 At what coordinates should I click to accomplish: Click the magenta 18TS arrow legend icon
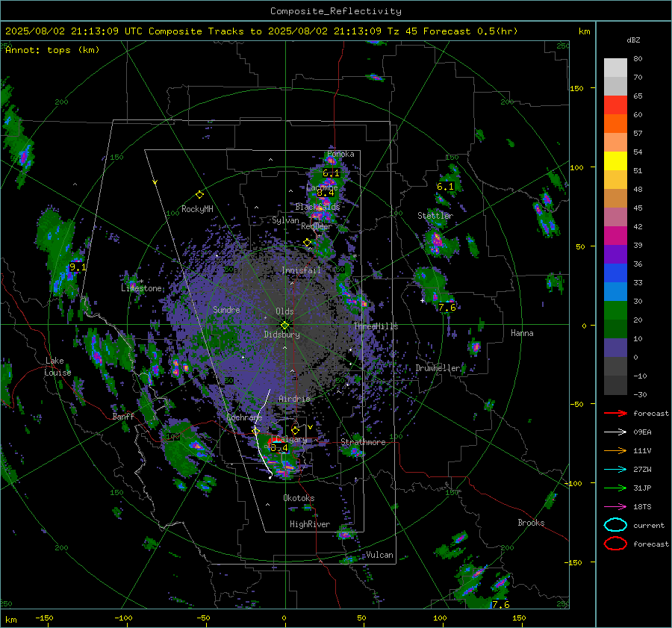(615, 507)
